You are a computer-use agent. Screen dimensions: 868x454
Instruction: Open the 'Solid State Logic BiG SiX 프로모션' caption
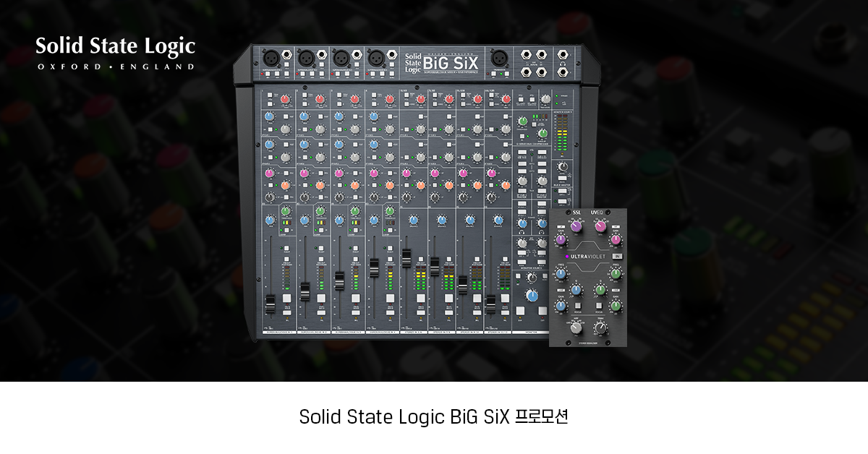(x=434, y=418)
